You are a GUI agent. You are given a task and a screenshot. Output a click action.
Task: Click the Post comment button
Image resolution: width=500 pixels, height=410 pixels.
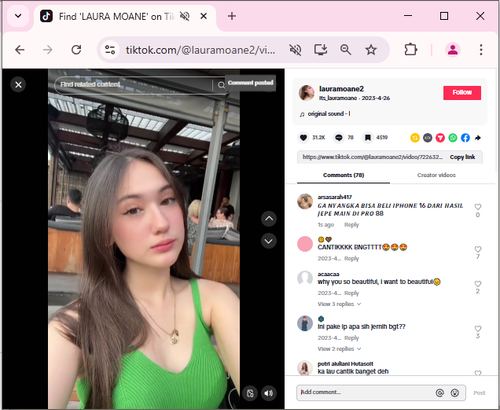click(x=479, y=393)
